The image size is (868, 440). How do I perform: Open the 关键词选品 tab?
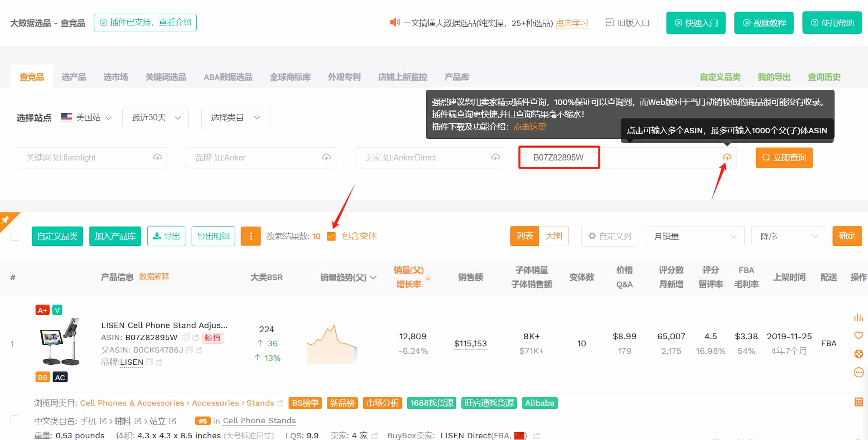click(165, 77)
